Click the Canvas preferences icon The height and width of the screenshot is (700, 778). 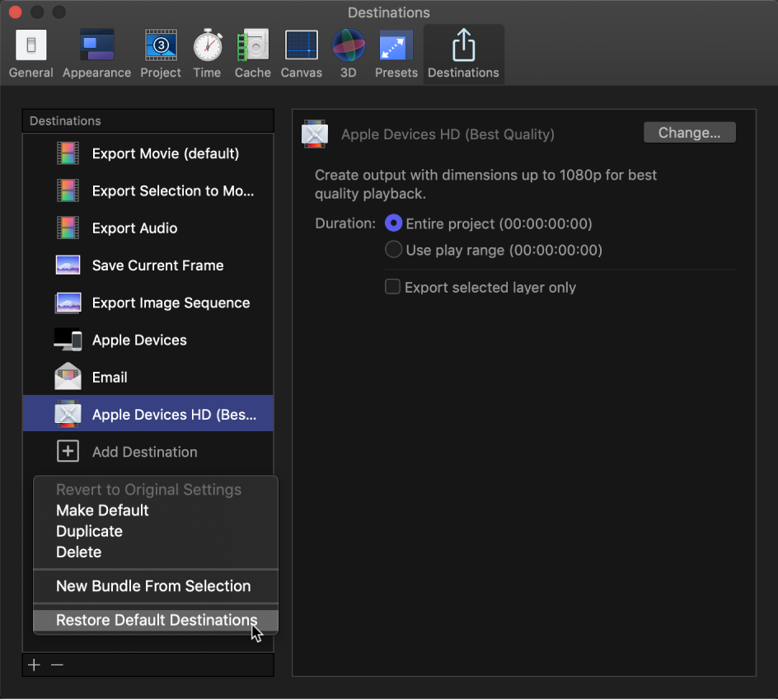[x=301, y=54]
